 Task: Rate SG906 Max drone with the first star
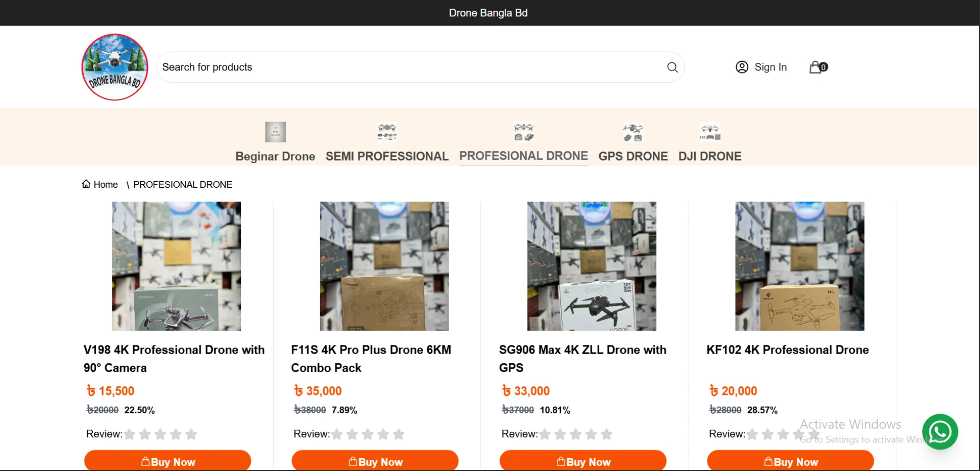(545, 434)
